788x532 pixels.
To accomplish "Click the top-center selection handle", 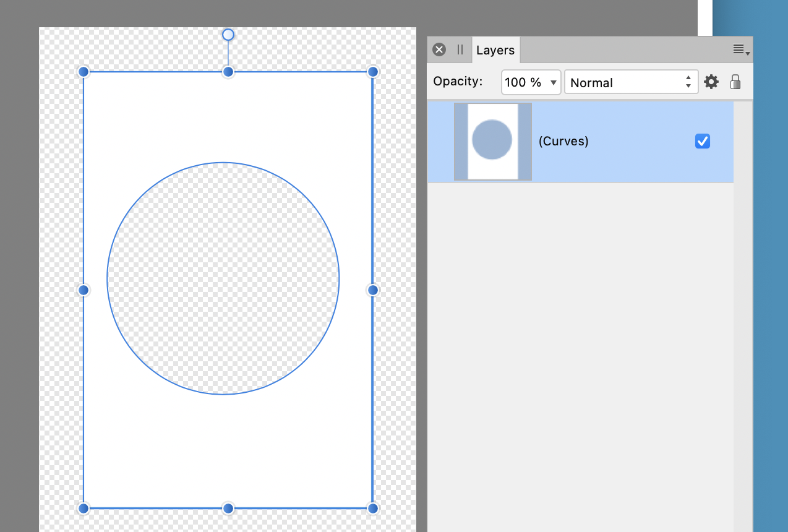I will click(x=228, y=72).
